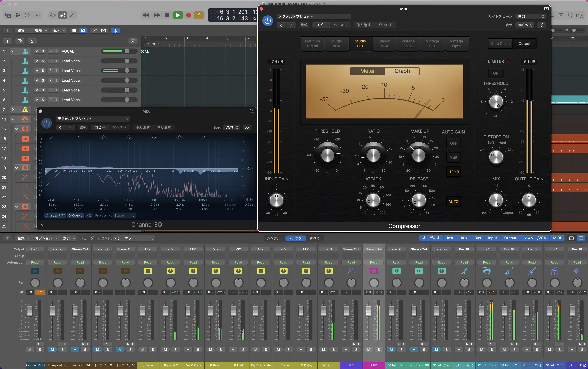Image resolution: width=588 pixels, height=369 pixels.
Task: Switch the meter display to Graph
Action: [402, 71]
